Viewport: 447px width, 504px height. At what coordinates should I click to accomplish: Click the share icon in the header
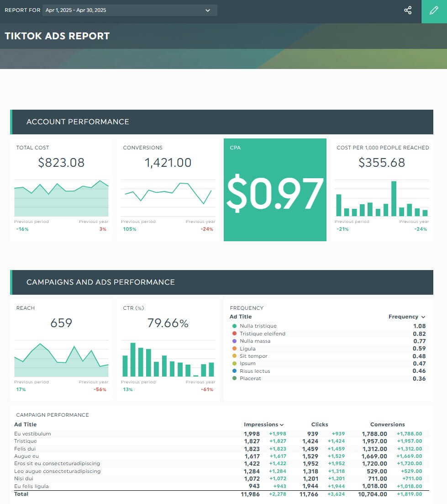[x=408, y=11]
